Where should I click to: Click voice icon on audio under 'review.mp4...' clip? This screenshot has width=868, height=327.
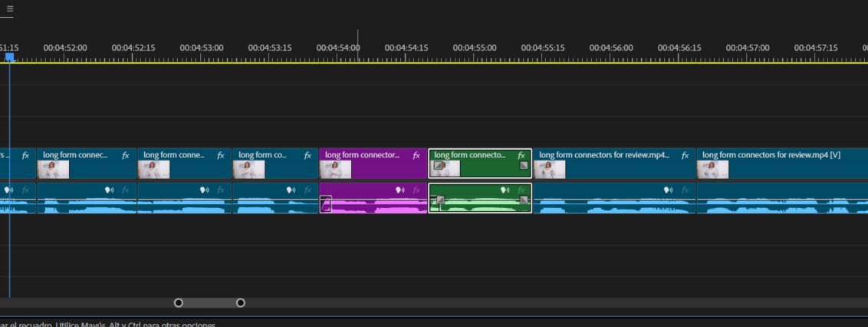668,190
